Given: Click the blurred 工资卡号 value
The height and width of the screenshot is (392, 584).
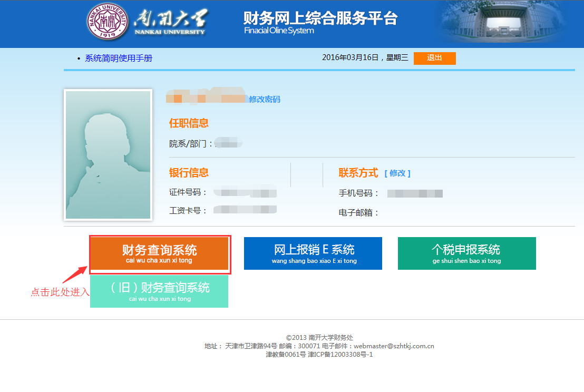Looking at the screenshot, I should 245,210.
